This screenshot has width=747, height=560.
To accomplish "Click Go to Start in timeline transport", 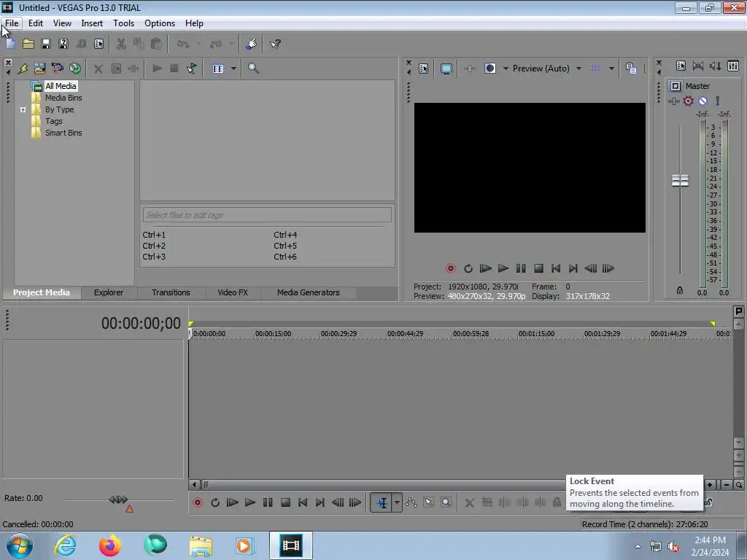I will click(303, 502).
